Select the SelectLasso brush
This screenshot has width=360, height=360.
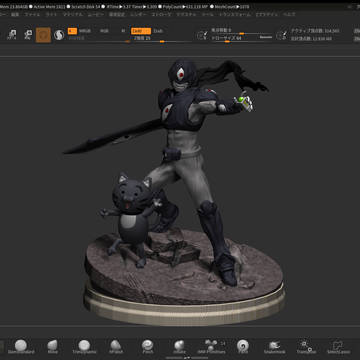pos(338,347)
